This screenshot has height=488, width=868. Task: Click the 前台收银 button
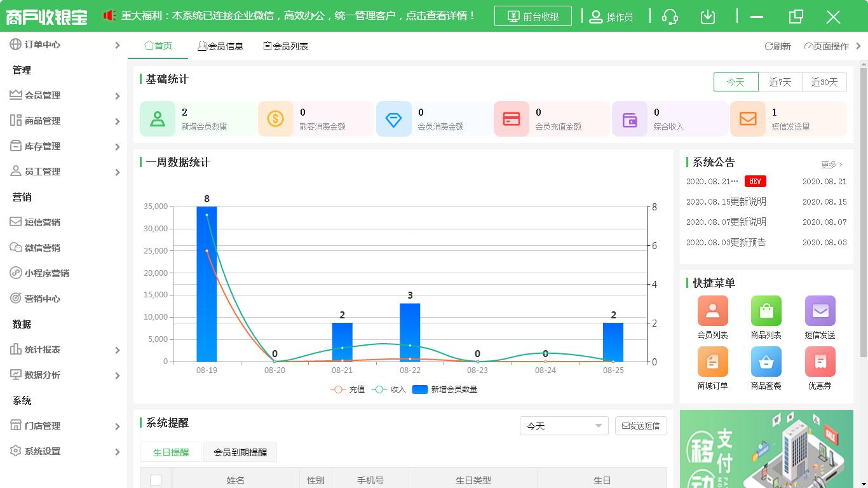coord(532,17)
